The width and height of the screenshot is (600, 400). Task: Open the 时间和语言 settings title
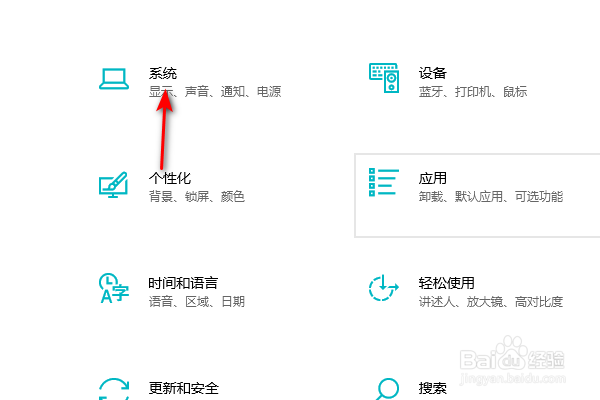click(183, 283)
